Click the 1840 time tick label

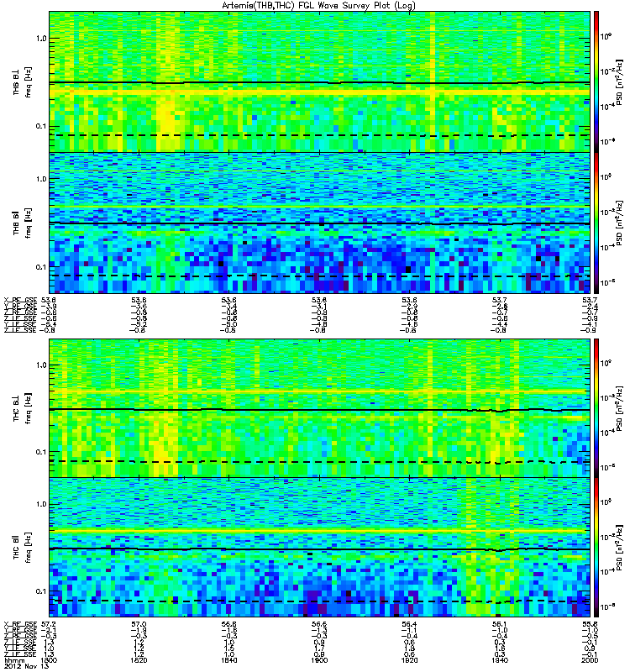(x=228, y=660)
